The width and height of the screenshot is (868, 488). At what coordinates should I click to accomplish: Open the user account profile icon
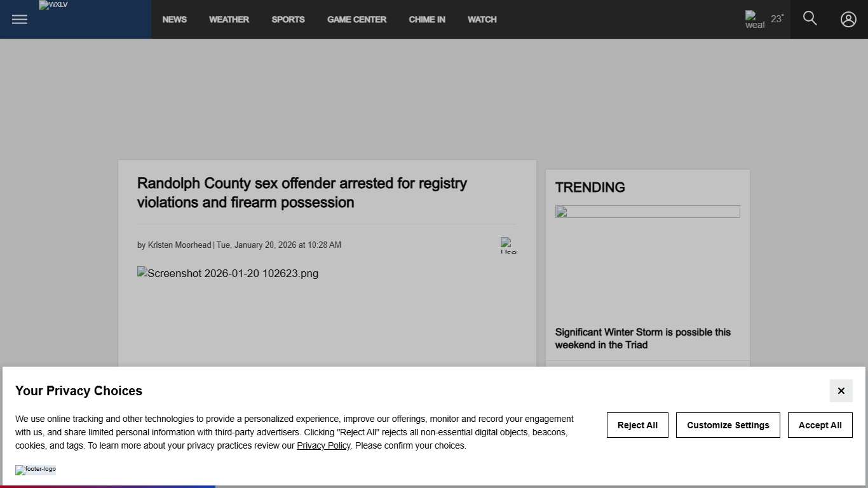pyautogui.click(x=848, y=19)
